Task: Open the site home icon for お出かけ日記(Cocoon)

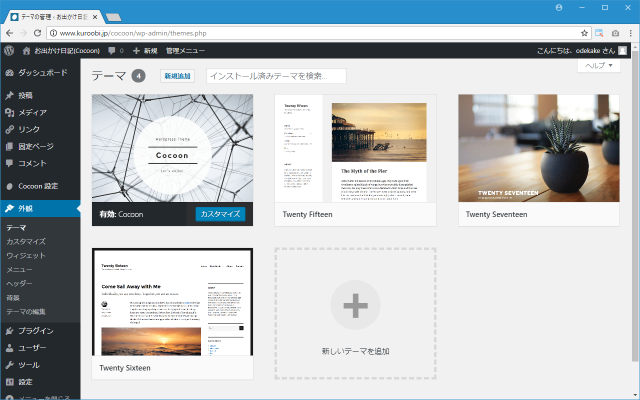Action: click(27, 51)
